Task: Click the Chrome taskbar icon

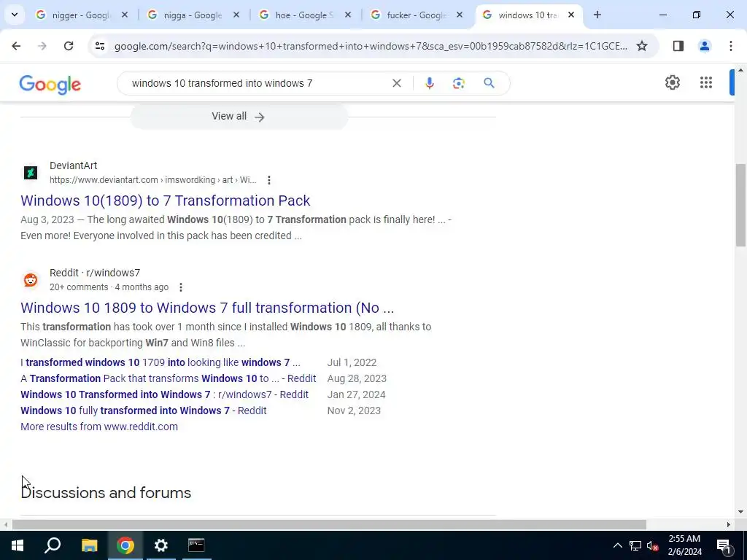Action: pyautogui.click(x=125, y=545)
